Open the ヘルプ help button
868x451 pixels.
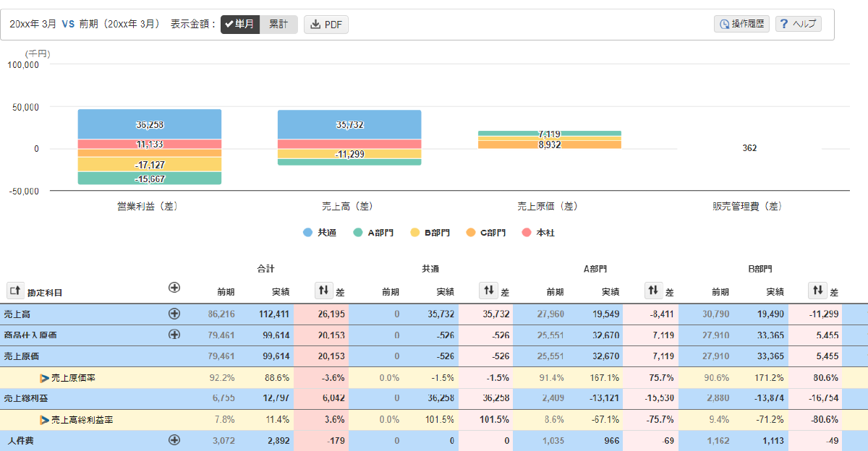[x=799, y=24]
